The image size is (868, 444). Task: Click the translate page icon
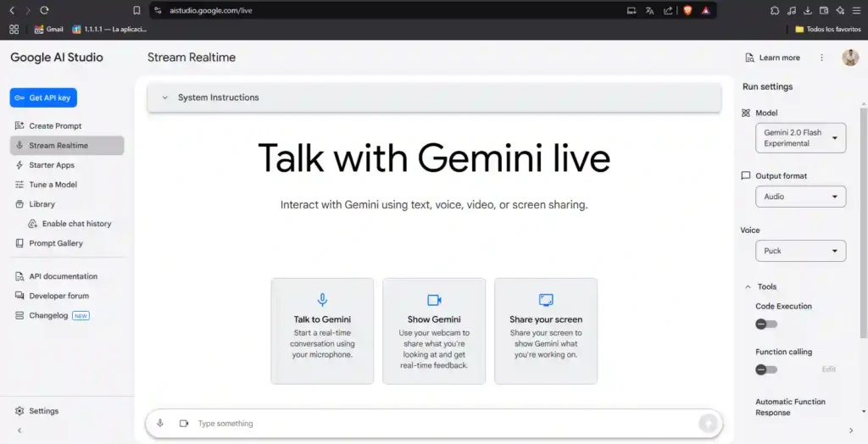click(x=650, y=10)
